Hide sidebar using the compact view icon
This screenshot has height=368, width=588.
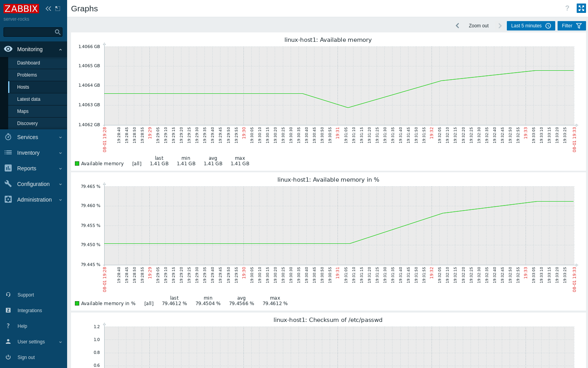(58, 9)
